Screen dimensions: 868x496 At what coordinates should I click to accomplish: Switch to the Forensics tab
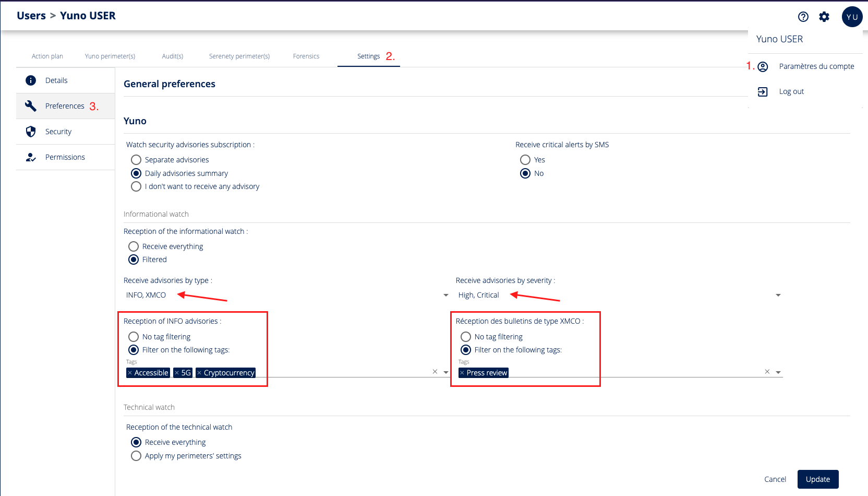point(306,56)
